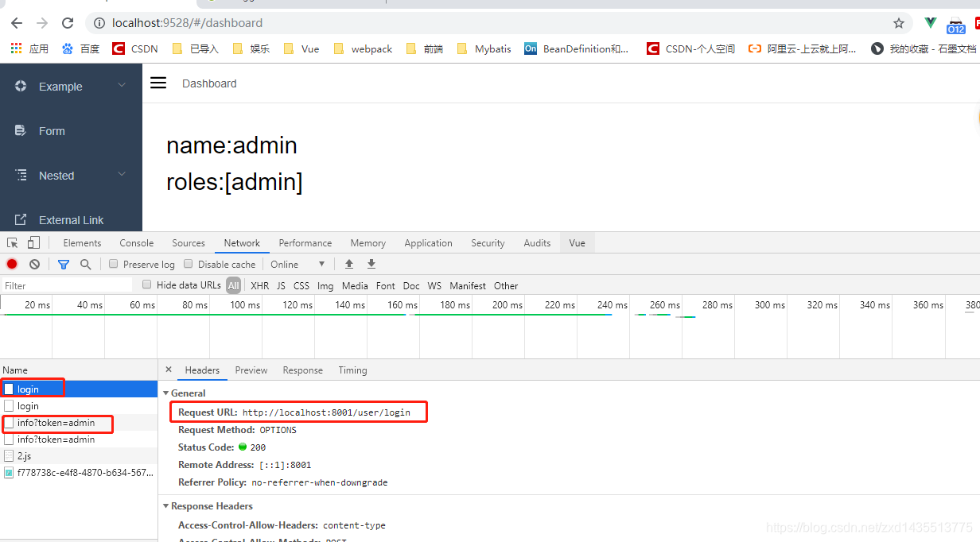Filter requests by Img type
The image size is (980, 542).
tap(325, 285)
